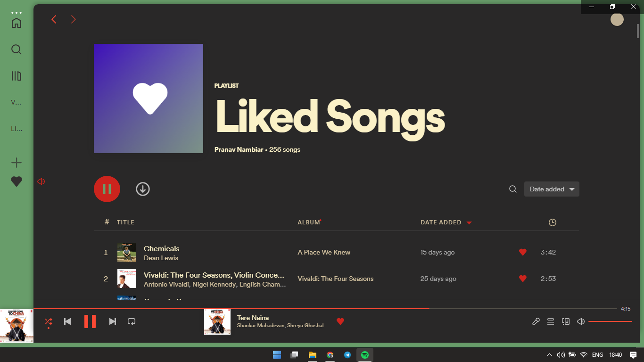This screenshot has height=362, width=644.
Task: Open the song Chemicals by Dean Lewis
Action: [x=161, y=248]
